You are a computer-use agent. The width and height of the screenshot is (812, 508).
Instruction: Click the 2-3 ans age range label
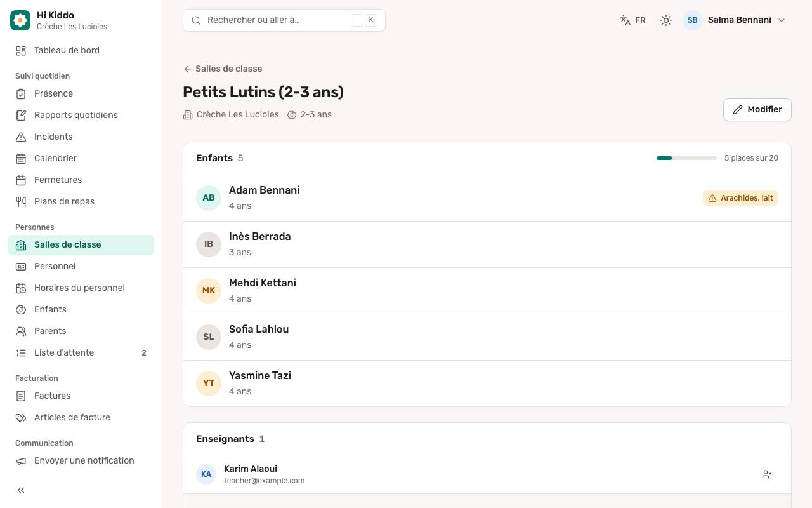tap(310, 115)
